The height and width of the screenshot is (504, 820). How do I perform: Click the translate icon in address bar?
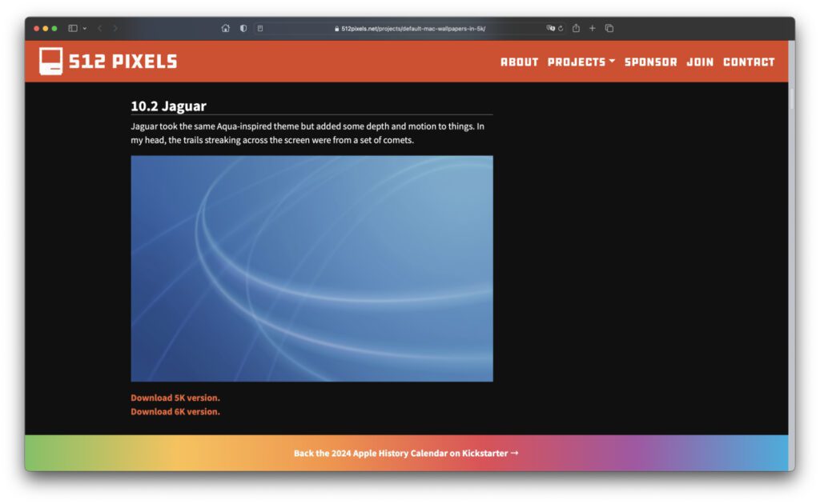point(550,28)
